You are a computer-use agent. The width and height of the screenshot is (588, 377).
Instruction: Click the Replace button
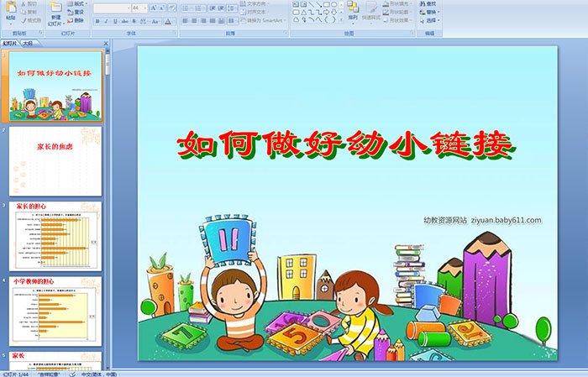[429, 12]
